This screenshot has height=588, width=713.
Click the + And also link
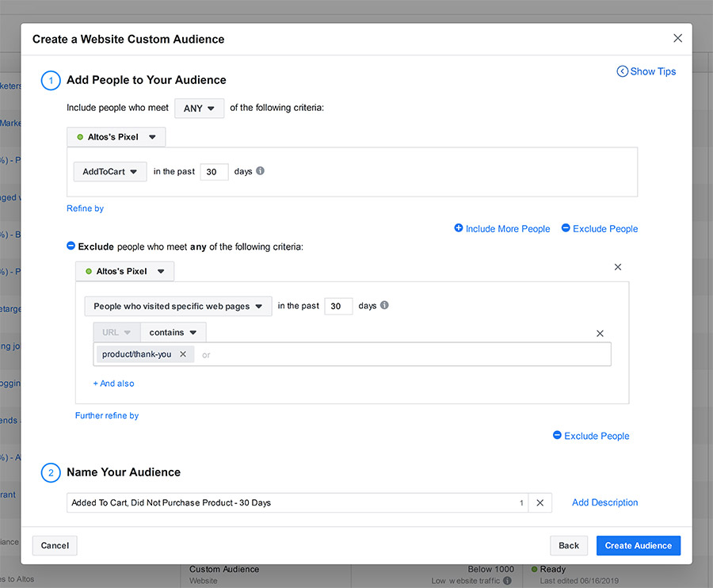tap(113, 384)
